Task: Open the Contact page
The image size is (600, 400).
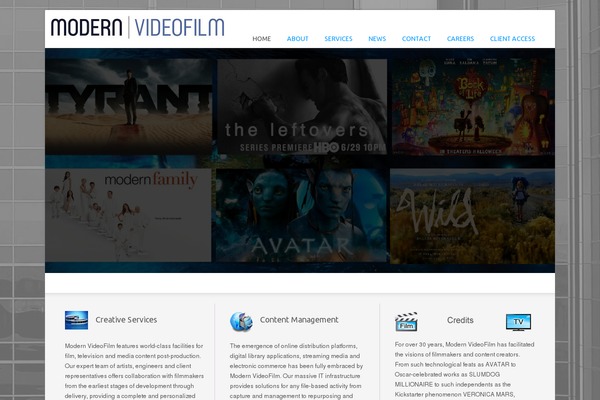Action: [x=416, y=39]
